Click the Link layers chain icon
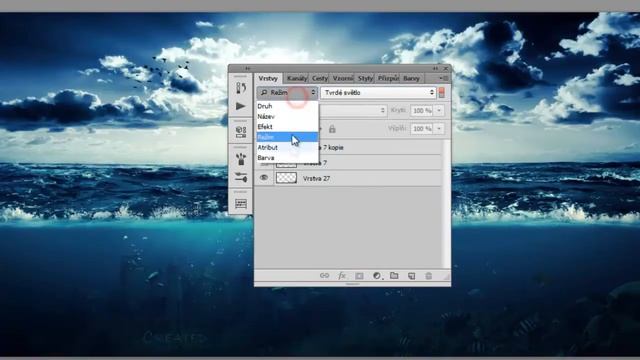640x360 pixels. [x=324, y=276]
